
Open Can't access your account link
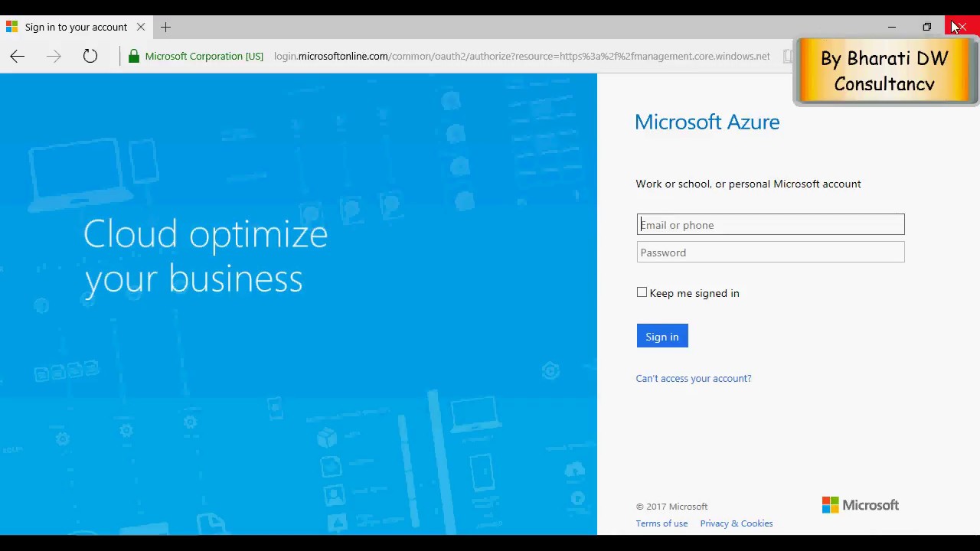tap(694, 378)
